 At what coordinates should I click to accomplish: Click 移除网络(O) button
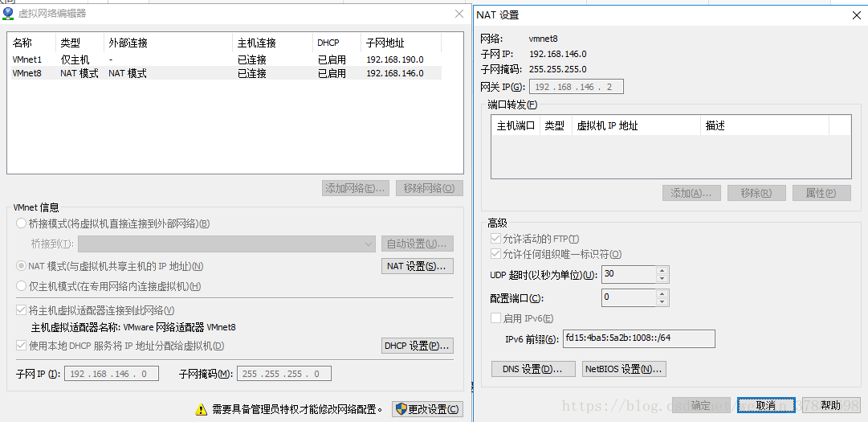click(429, 188)
